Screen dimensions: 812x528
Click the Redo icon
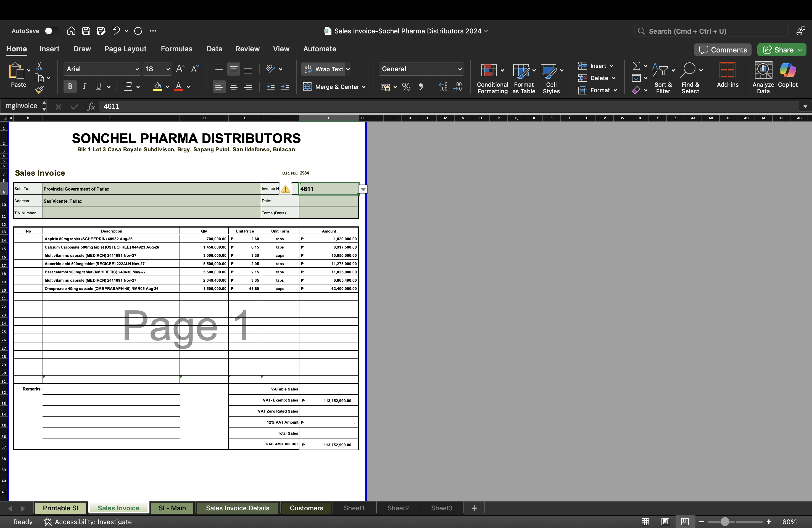click(138, 31)
